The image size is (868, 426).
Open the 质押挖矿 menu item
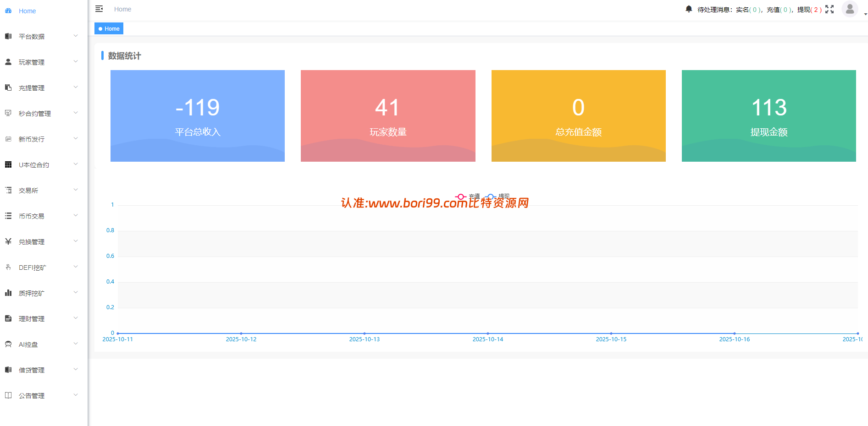pyautogui.click(x=44, y=293)
